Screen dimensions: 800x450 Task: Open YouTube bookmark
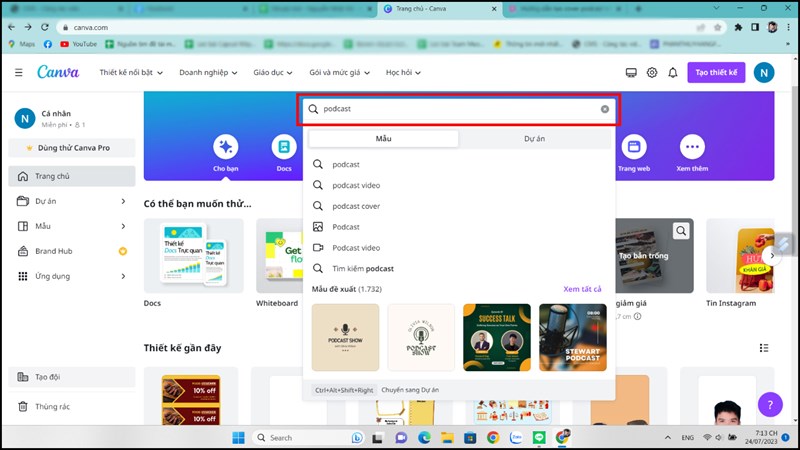click(79, 44)
